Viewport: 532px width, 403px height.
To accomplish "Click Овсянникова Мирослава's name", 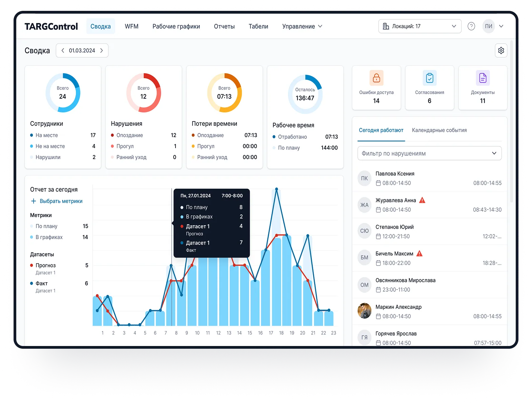I will click(405, 280).
